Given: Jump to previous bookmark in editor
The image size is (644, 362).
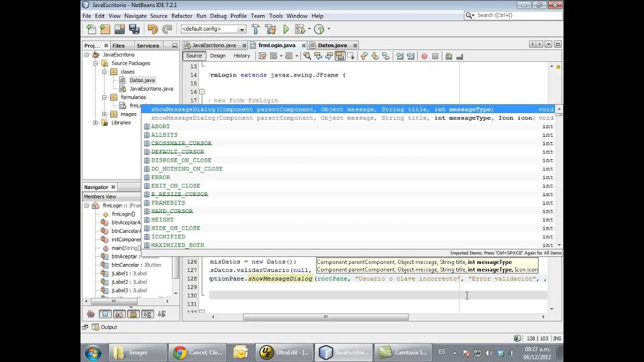Looking at the screenshot, I should click(364, 56).
